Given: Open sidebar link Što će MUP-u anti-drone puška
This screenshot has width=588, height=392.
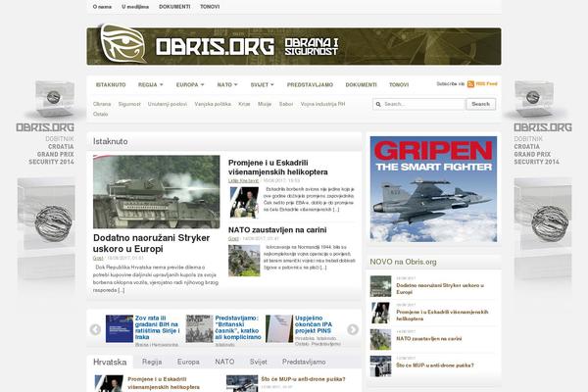Looking at the screenshot, I should click(435, 366).
